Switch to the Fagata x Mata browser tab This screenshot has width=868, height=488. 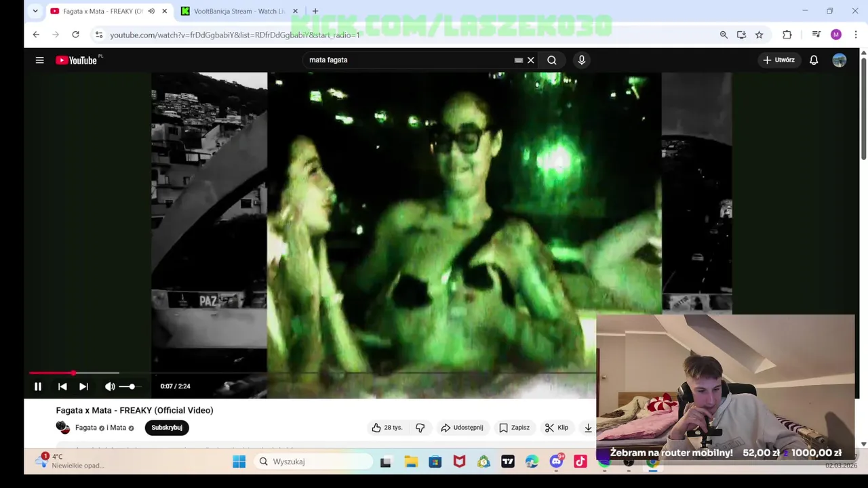102,11
